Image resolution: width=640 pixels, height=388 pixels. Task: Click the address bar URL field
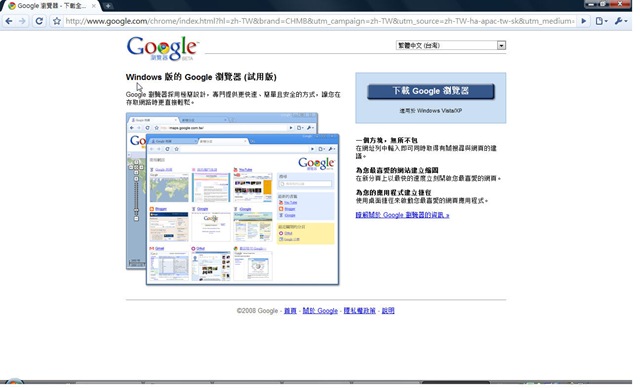pyautogui.click(x=320, y=21)
